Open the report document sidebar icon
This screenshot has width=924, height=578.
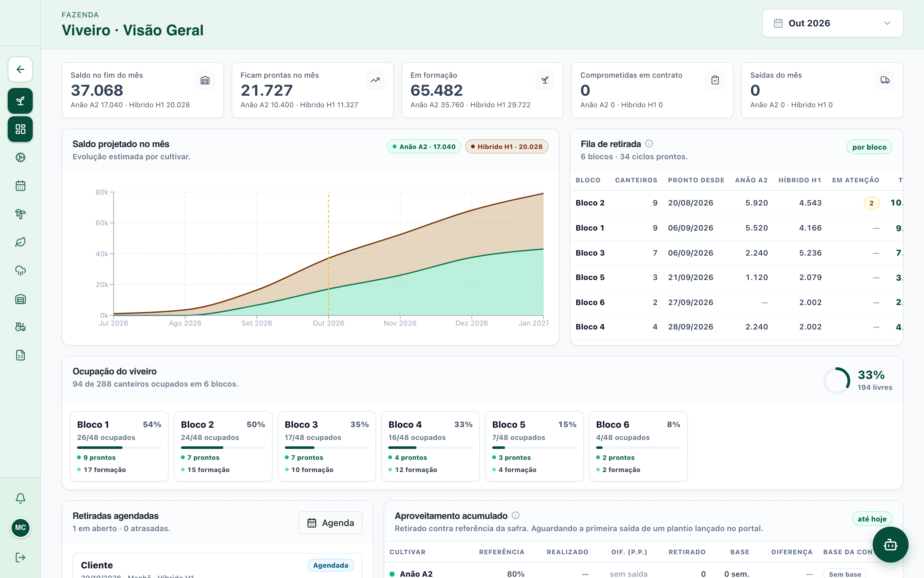tap(20, 355)
